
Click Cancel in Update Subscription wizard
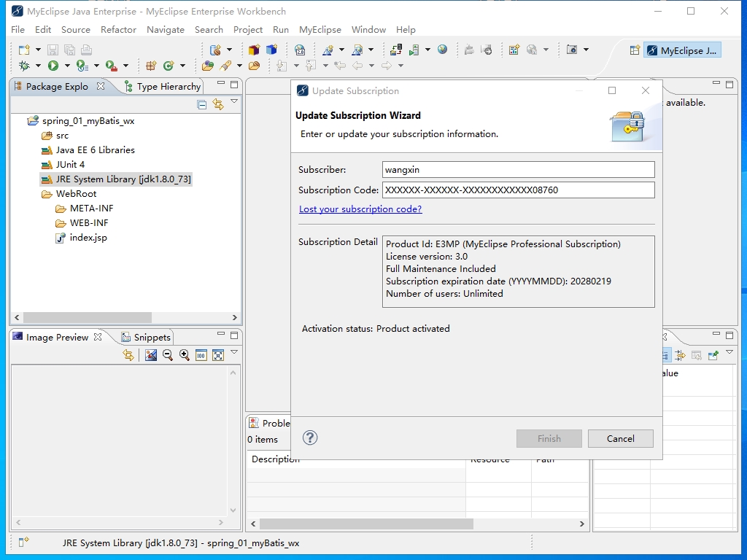[x=620, y=438]
